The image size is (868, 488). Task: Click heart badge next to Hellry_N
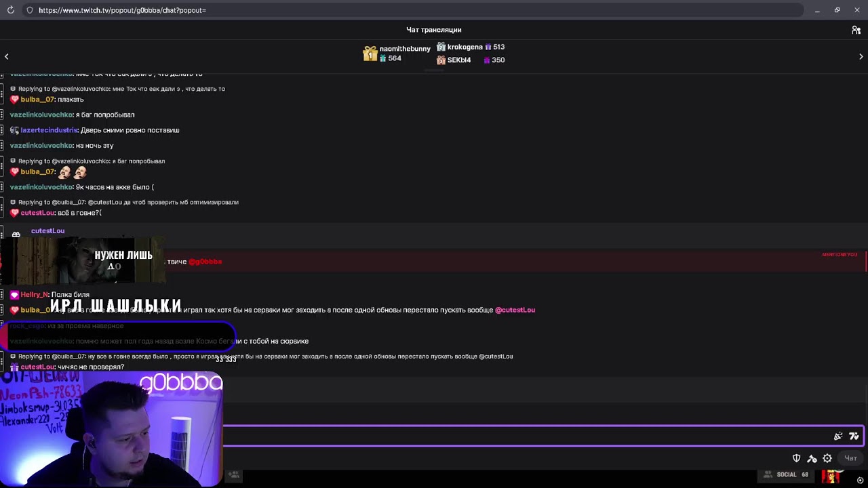point(14,295)
